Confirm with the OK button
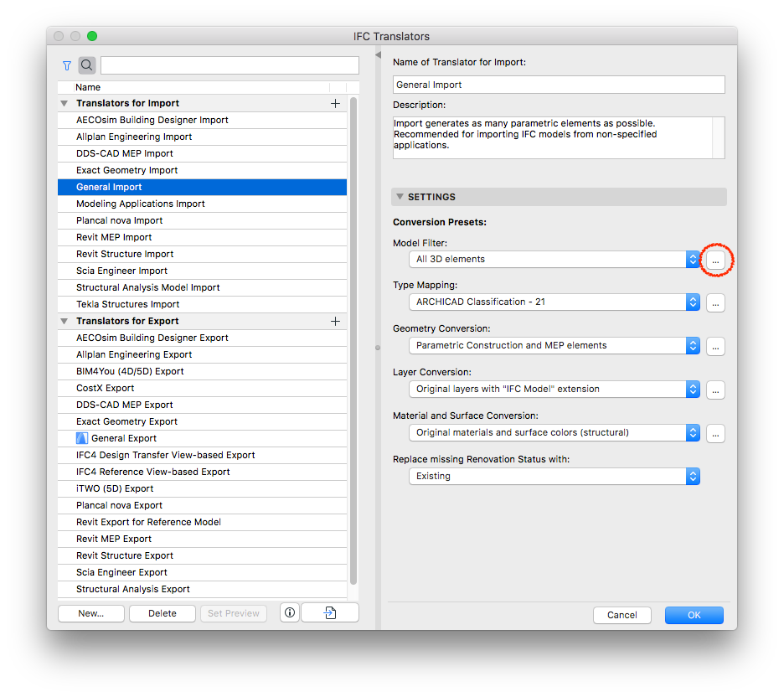784x697 pixels. 694,615
